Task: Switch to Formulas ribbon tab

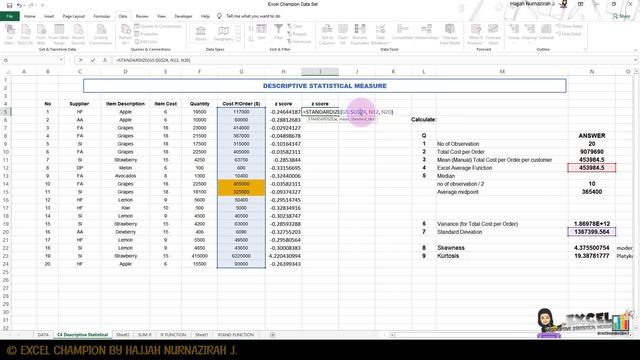Action: coord(102,16)
